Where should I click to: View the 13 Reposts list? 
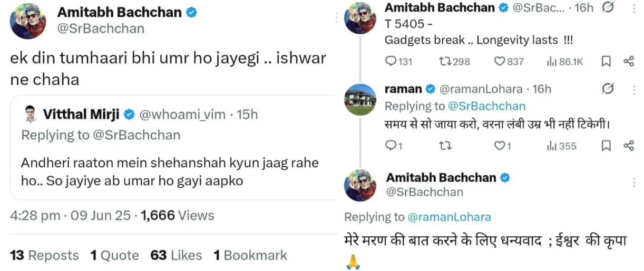click(44, 256)
